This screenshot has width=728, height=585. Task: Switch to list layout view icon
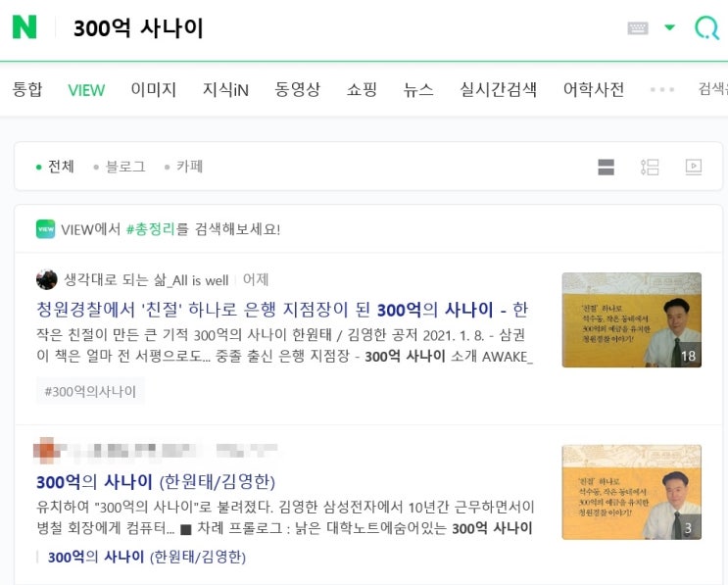[x=650, y=167]
